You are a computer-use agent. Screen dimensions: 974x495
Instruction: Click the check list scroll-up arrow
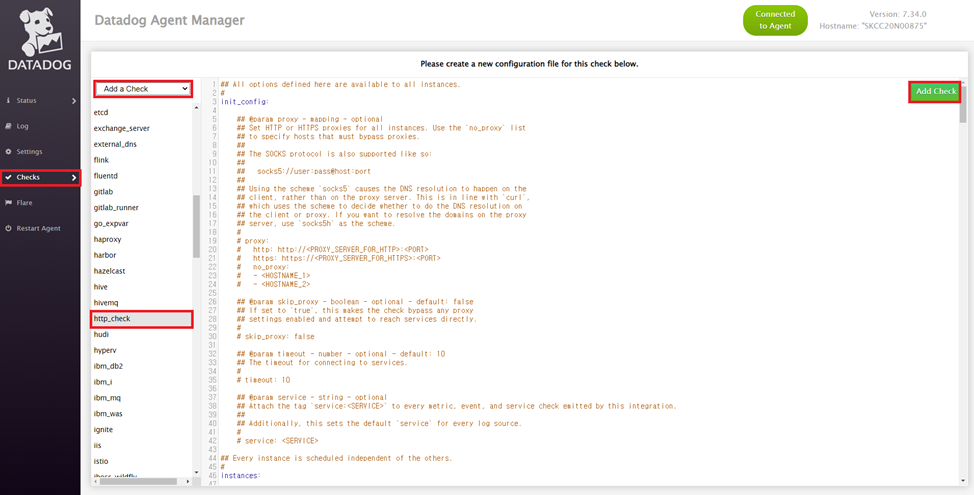197,108
